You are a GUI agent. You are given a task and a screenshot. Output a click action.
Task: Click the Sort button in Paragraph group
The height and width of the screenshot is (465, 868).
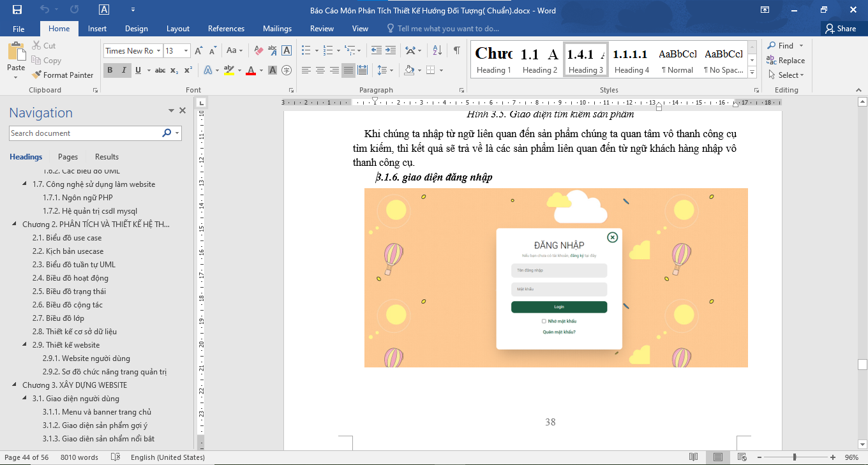(x=437, y=50)
